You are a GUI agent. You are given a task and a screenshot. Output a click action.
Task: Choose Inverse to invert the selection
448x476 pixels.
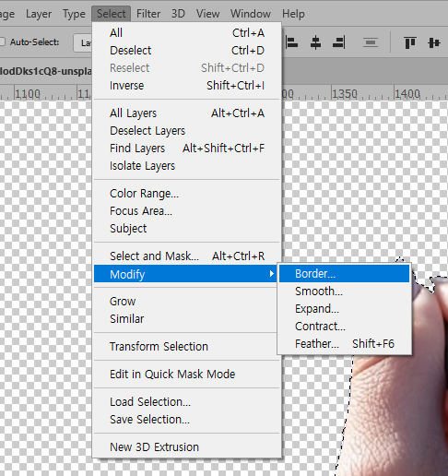point(187,86)
